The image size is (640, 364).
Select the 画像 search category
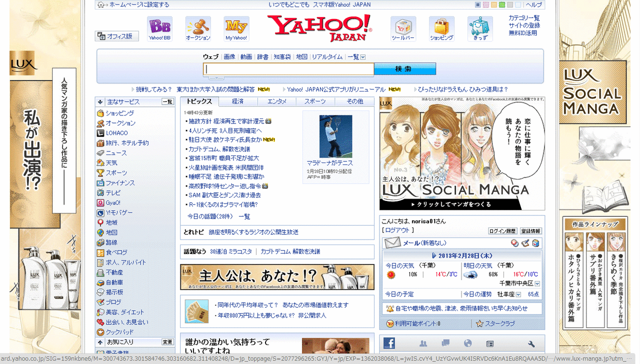coord(229,57)
